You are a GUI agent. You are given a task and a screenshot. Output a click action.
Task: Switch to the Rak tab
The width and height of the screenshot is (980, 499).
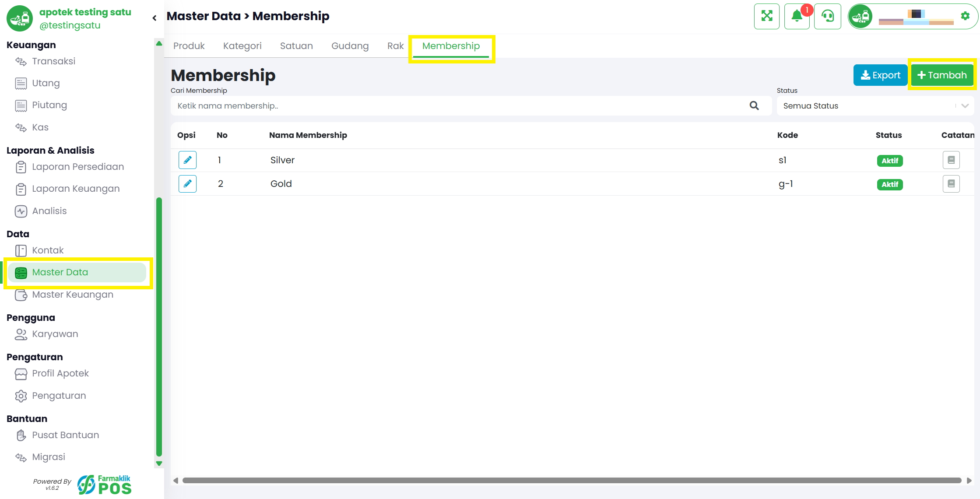(395, 46)
